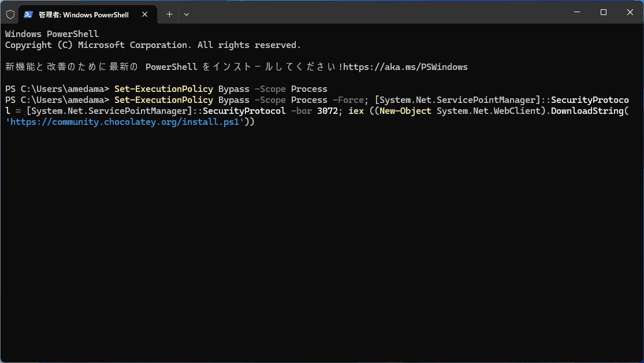The image size is (644, 363).
Task: Click the first Set-ExecutionPolicy command
Action: [163, 89]
